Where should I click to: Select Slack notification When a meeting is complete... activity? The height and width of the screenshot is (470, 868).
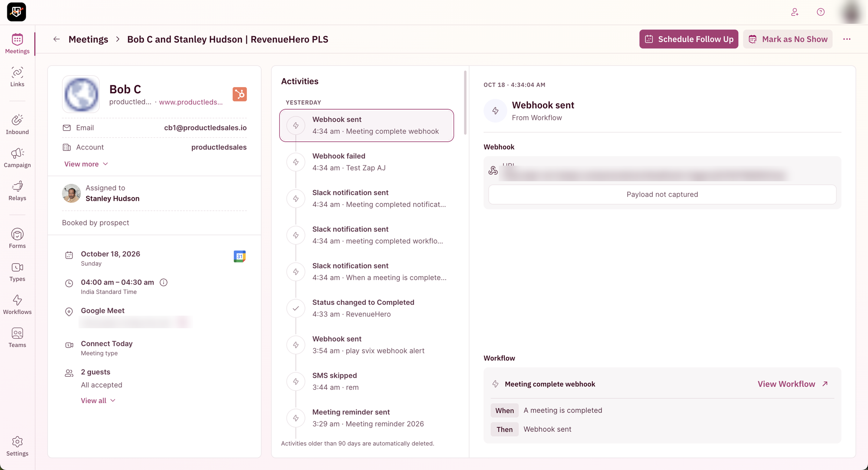pos(367,271)
